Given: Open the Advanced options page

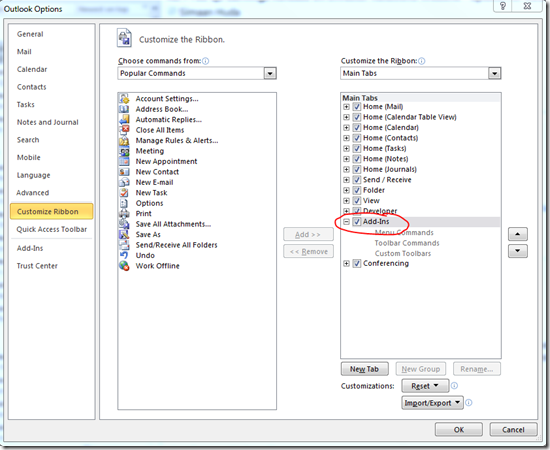Looking at the screenshot, I should tap(33, 193).
